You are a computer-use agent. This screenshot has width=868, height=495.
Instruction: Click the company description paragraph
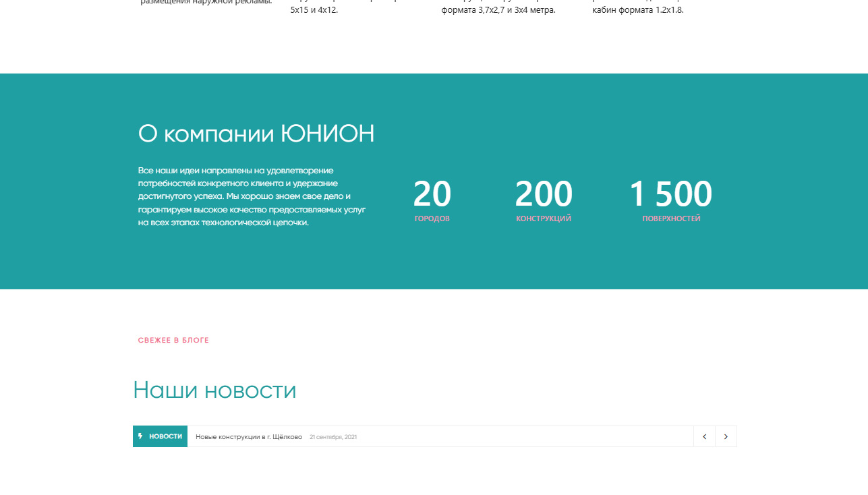[x=252, y=196]
